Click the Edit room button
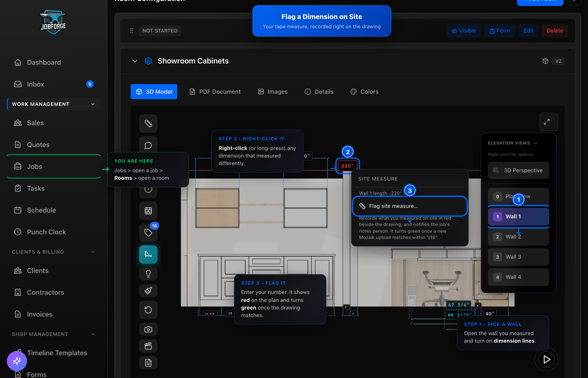Screen dimensions: 588x378 coord(528,31)
